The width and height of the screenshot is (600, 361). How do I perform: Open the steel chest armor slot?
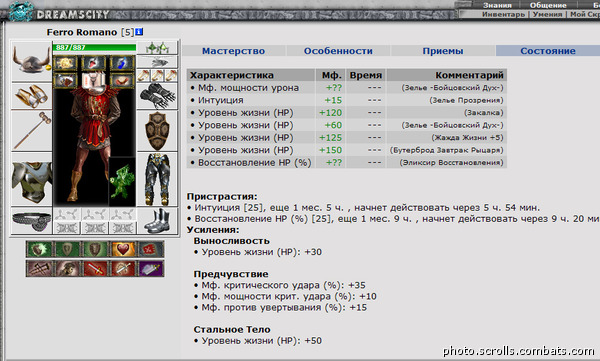coord(31,180)
